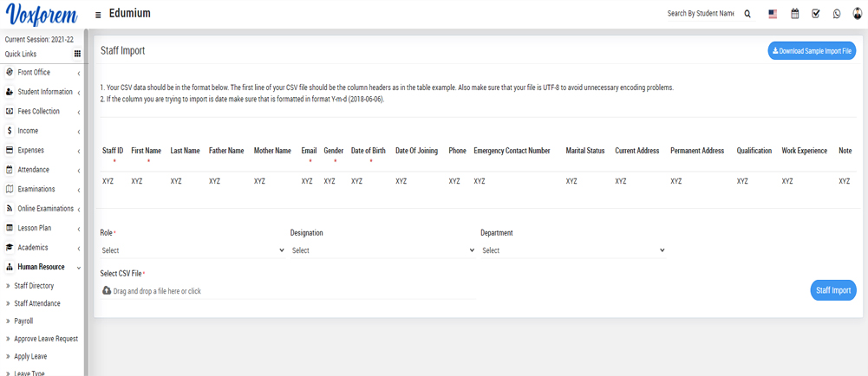Click the Search By Student Name field
The image size is (868, 376).
point(700,14)
